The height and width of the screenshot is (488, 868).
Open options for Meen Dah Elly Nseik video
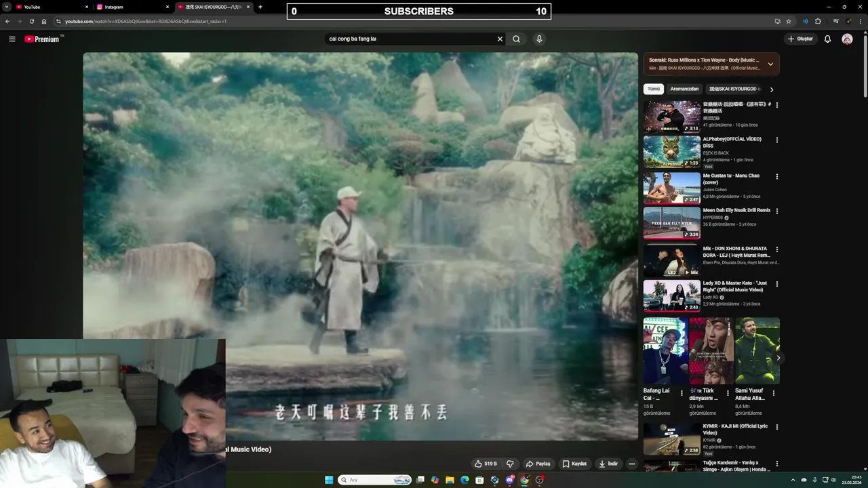[x=777, y=211]
